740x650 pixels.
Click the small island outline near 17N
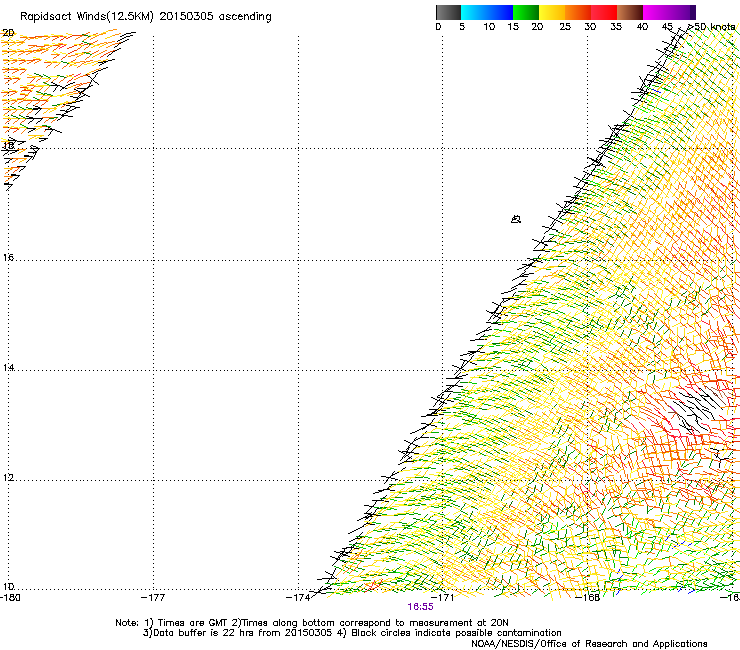tap(516, 219)
